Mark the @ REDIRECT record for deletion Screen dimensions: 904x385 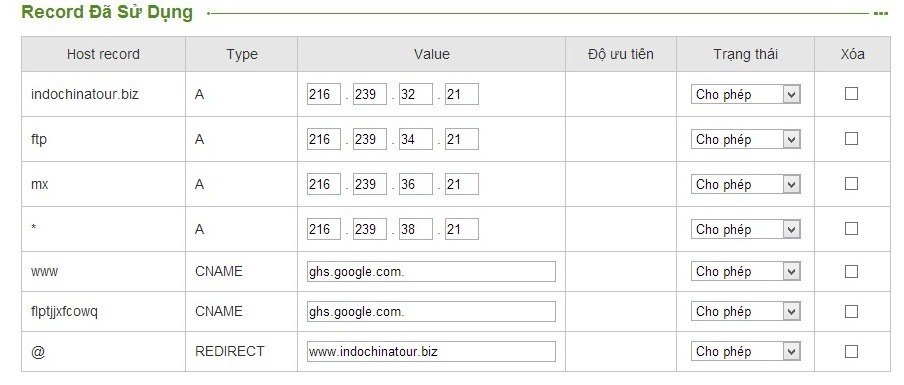851,352
